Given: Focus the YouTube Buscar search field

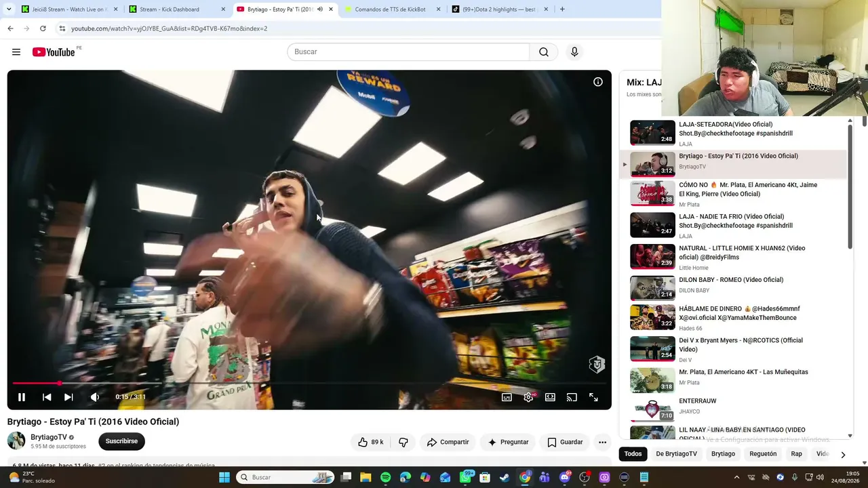Looking at the screenshot, I should 408,52.
